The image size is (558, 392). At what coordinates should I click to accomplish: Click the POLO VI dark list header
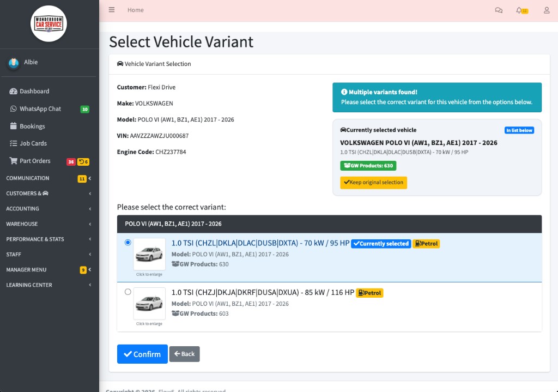[329, 224]
